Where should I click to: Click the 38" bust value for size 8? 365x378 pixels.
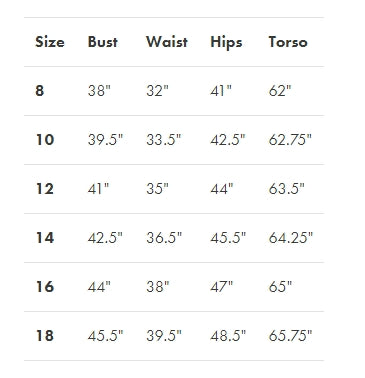click(x=99, y=91)
